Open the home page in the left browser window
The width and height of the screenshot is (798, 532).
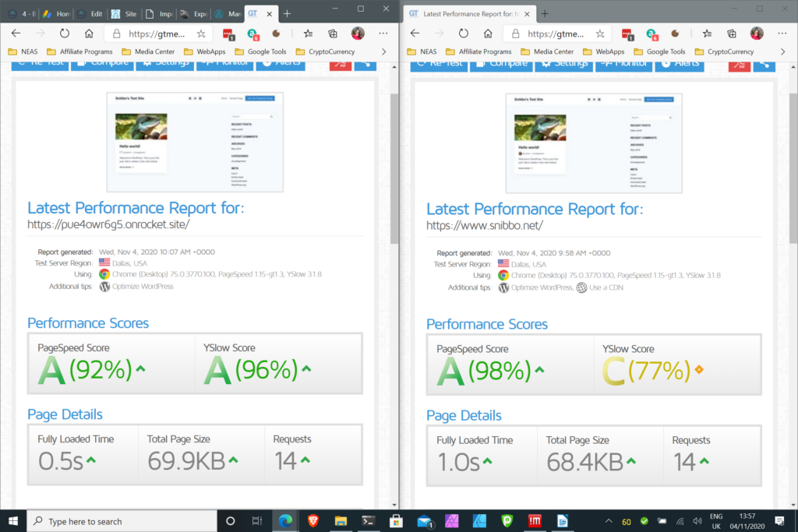click(x=89, y=33)
